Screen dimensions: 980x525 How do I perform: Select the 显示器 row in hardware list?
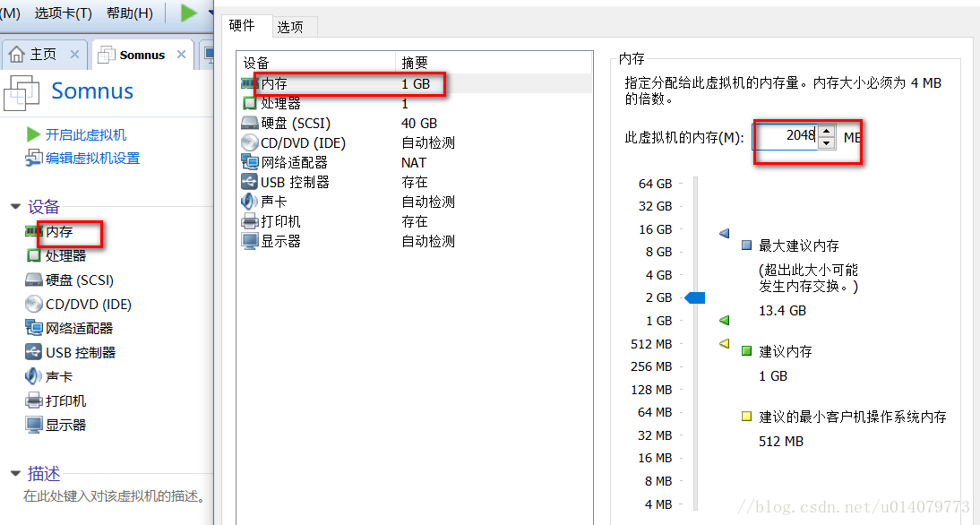[415, 241]
